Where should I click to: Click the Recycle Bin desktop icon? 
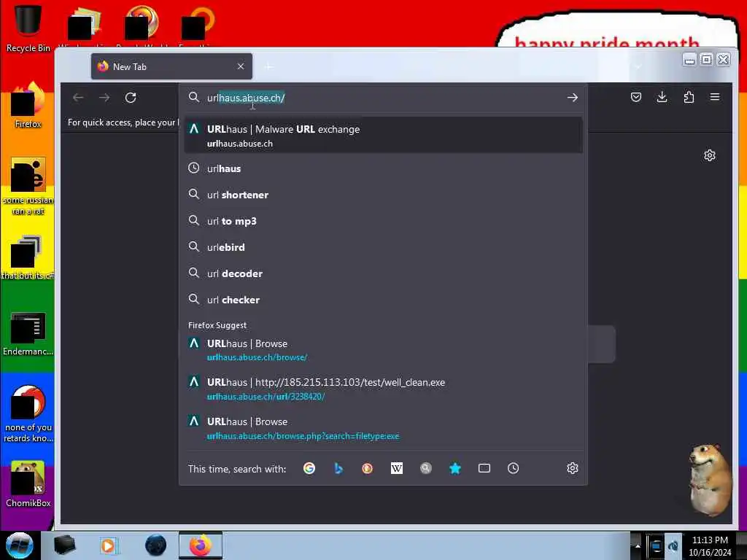28,28
